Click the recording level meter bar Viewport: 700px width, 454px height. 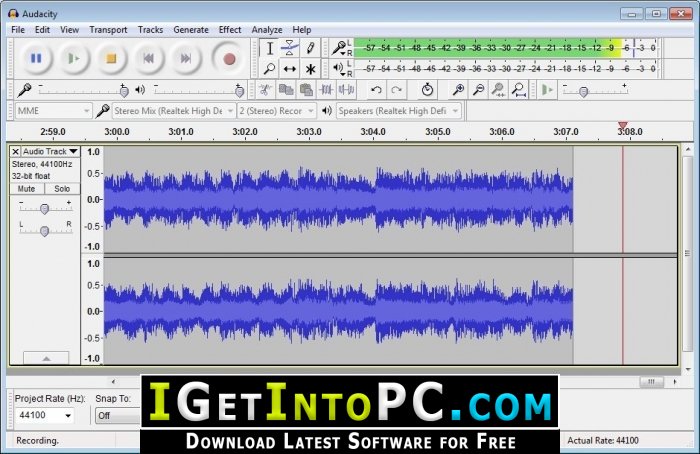tap(506, 48)
